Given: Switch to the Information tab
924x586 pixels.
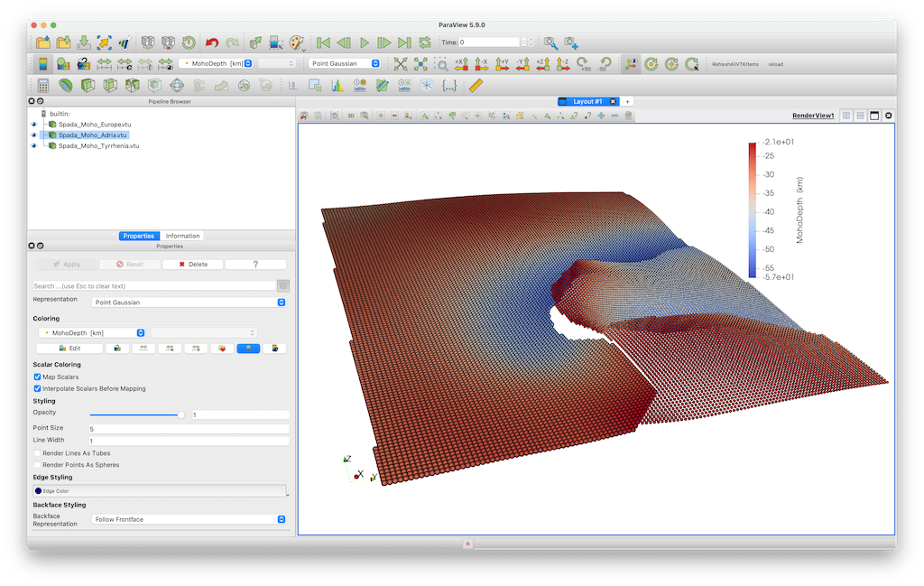Looking at the screenshot, I should (183, 236).
